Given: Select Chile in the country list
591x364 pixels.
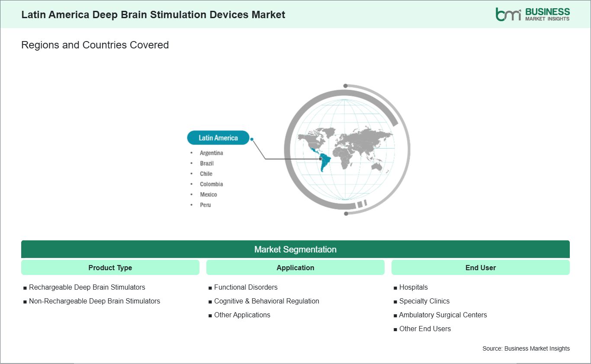Looking at the screenshot, I should pos(206,174).
